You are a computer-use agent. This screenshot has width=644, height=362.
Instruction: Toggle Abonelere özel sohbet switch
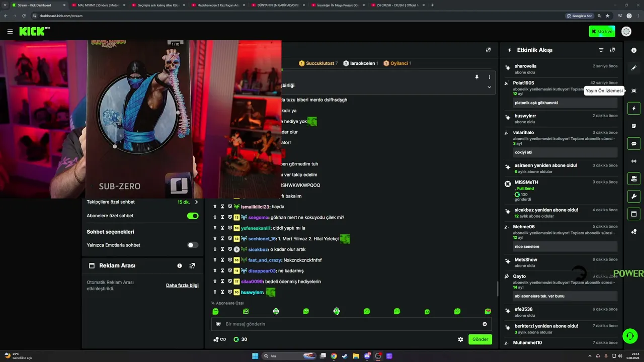pyautogui.click(x=193, y=216)
